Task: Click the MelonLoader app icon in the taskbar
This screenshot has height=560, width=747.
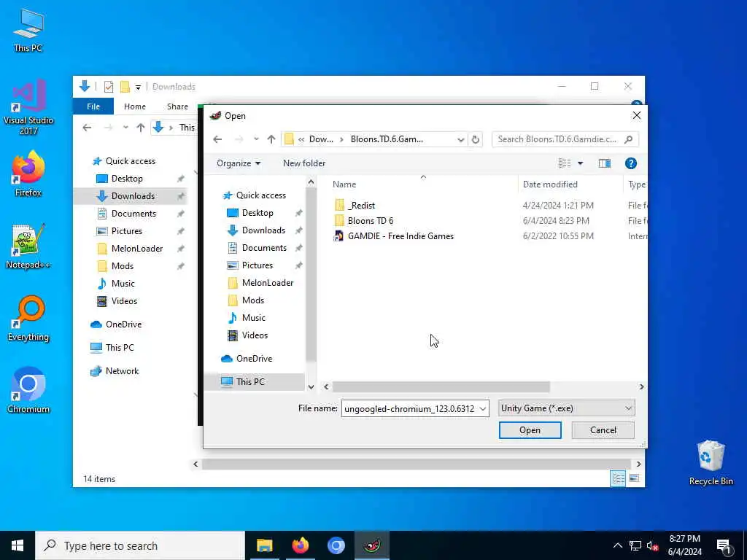Action: tap(372, 545)
